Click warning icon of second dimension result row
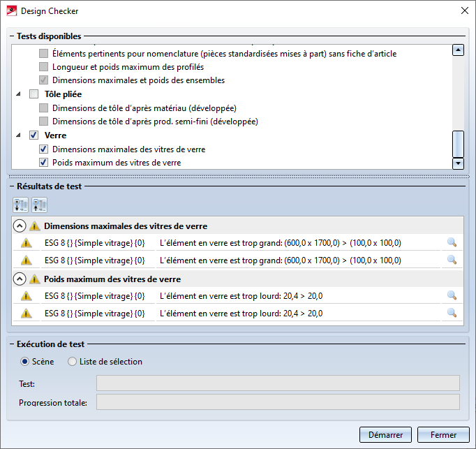The height and width of the screenshot is (449, 476). point(27,260)
